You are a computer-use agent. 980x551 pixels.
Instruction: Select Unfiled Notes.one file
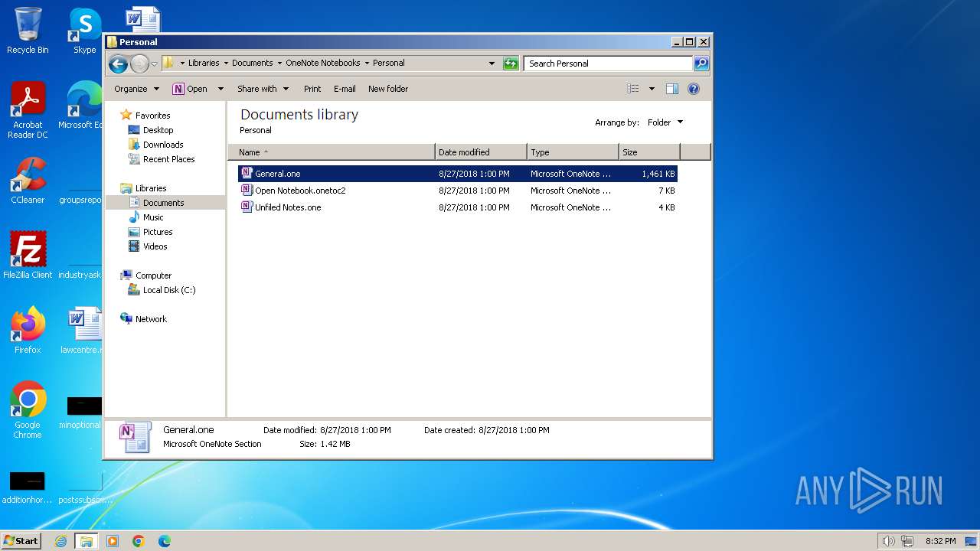point(457,207)
